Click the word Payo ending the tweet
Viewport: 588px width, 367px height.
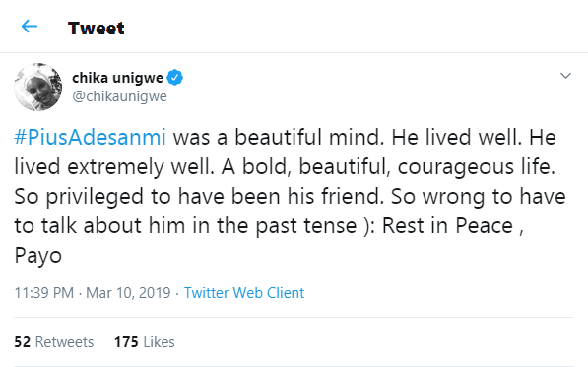(x=37, y=256)
